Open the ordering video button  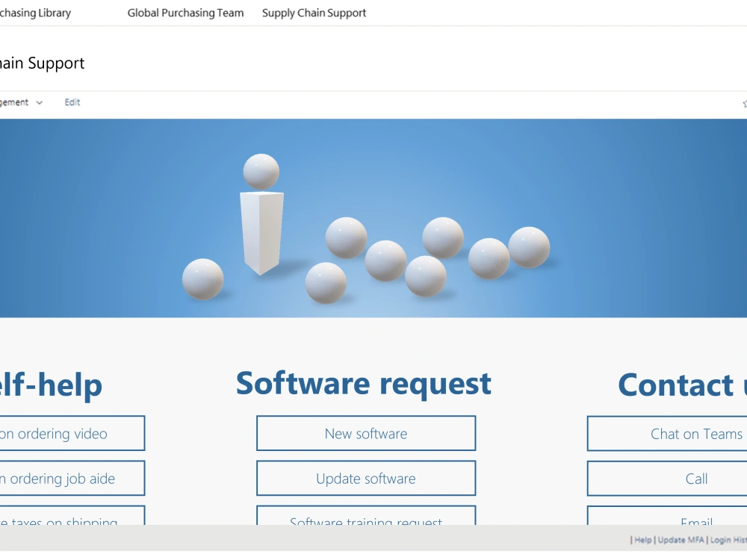[72, 433]
